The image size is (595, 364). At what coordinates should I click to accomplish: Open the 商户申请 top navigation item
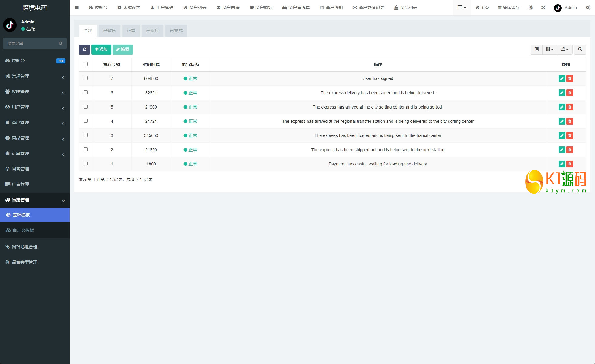tap(228, 8)
